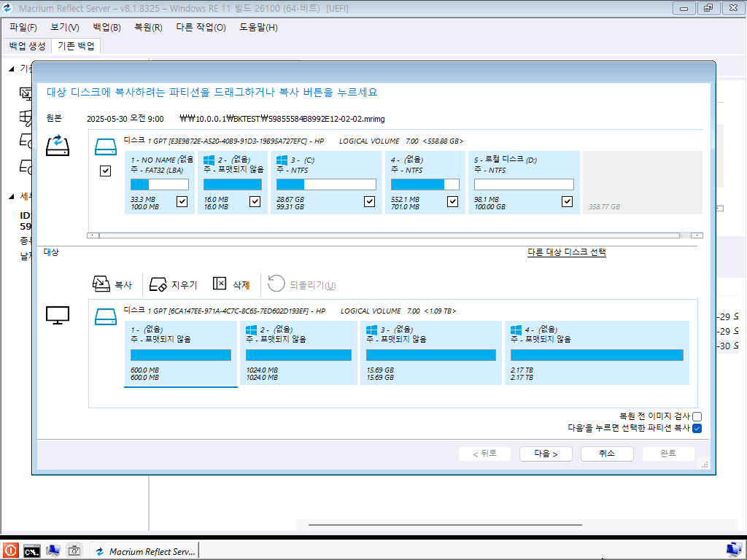Screen dimensions: 747x560
Task: Uncheck partition 3 (C:) NTFS checkbox
Action: (x=369, y=201)
